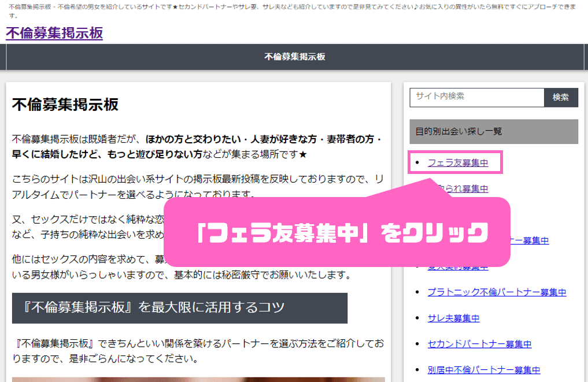Click the paragraph beginning こちらのサイトは沢山の
The height and width of the screenshot is (382, 588).
pos(197,179)
